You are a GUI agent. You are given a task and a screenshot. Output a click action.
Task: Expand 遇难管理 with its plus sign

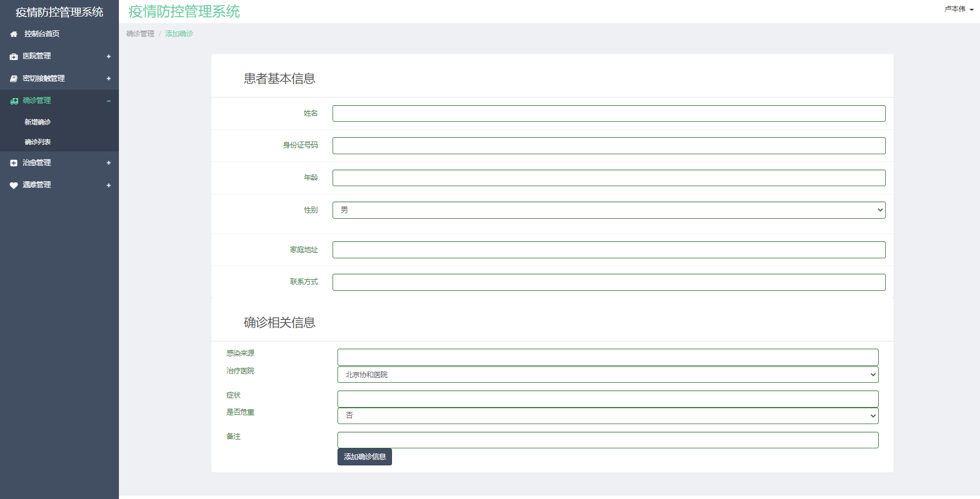(x=108, y=185)
